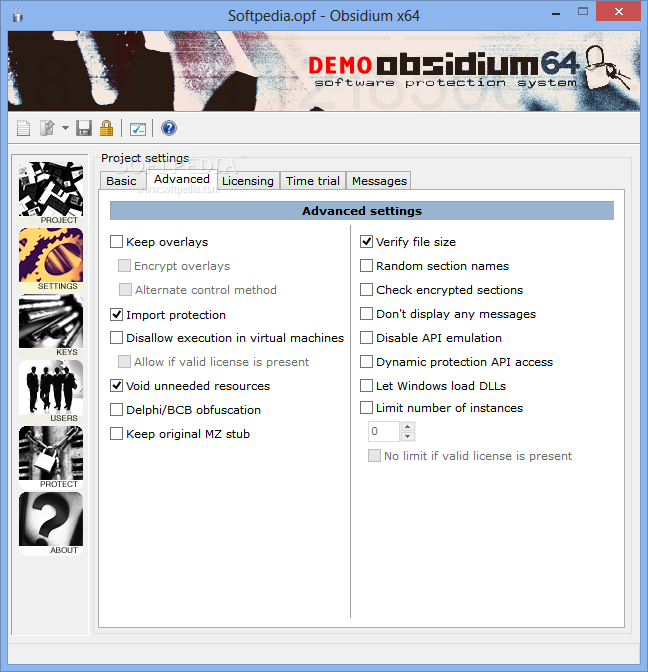The width and height of the screenshot is (648, 672).
Task: Click the New project toolbar icon
Action: (x=23, y=128)
